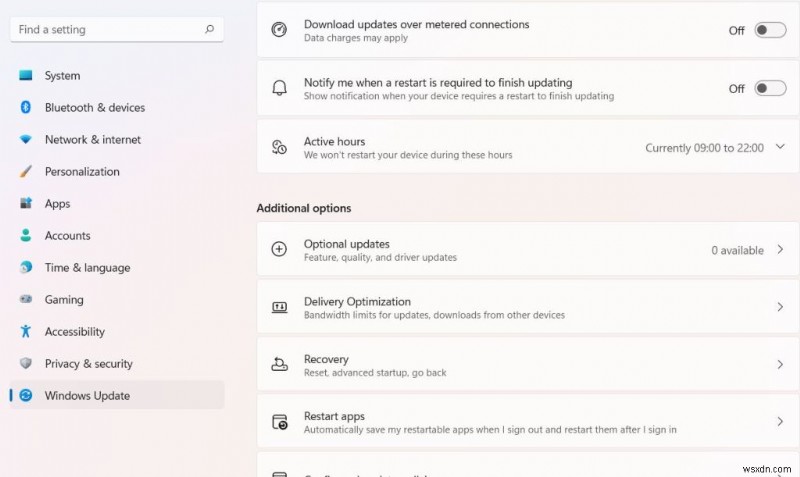The width and height of the screenshot is (800, 477).
Task: Click 'Bandwidth limits for updates' description
Action: tap(434, 315)
